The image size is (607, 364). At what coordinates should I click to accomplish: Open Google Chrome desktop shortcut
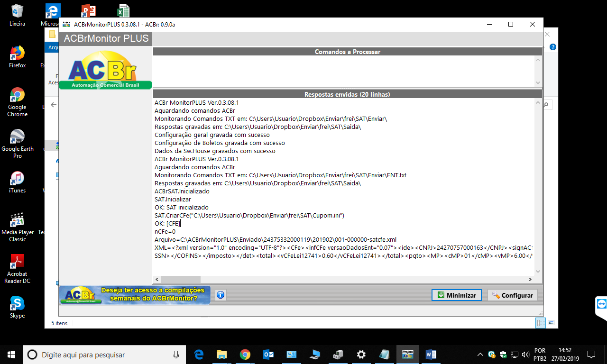point(18,102)
